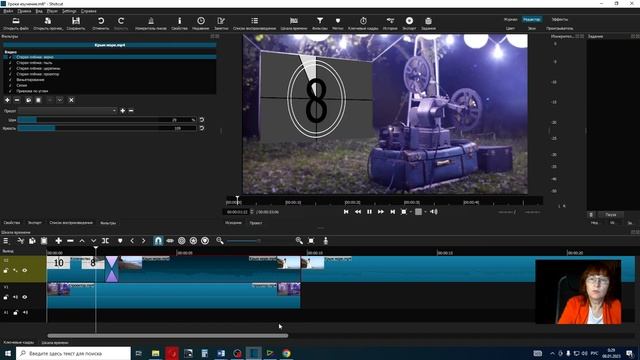Screen dimensions: 640x360
Task: Append clip with the timeline plus icon
Action: pyautogui.click(x=58, y=241)
